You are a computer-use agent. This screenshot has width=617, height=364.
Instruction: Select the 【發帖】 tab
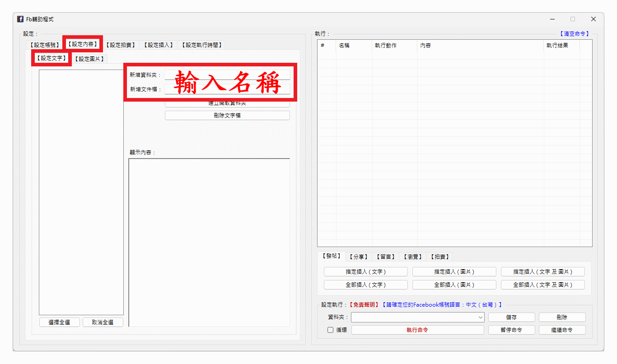point(332,256)
